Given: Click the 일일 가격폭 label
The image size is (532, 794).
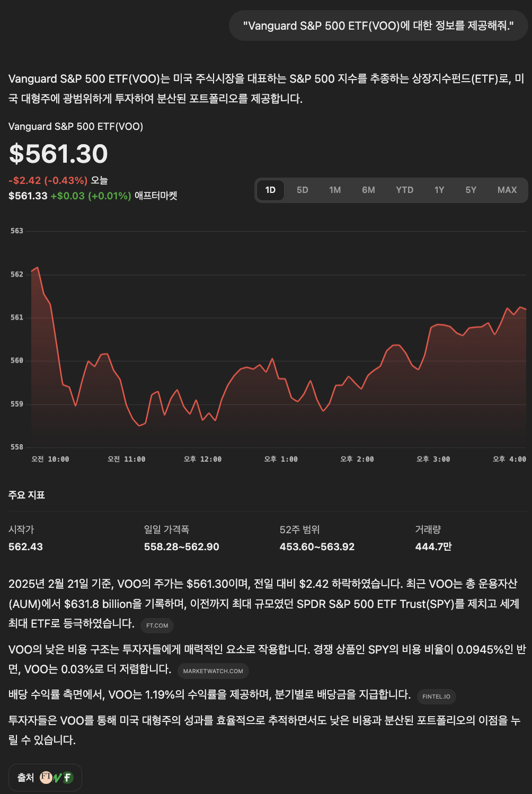Looking at the screenshot, I should pos(166,530).
